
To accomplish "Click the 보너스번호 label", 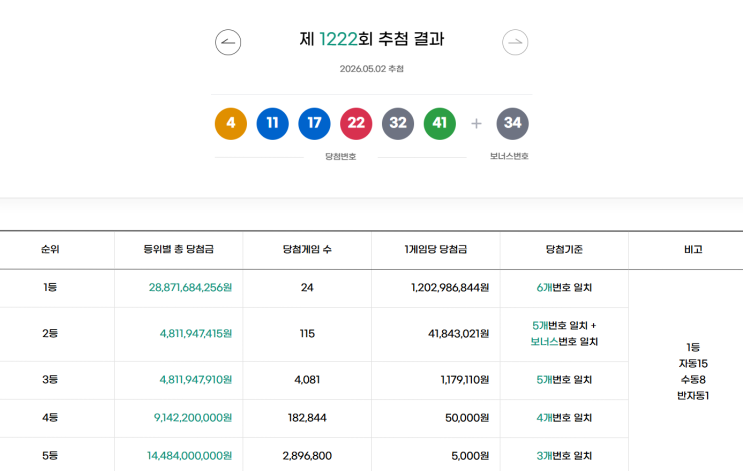I will click(x=509, y=156).
